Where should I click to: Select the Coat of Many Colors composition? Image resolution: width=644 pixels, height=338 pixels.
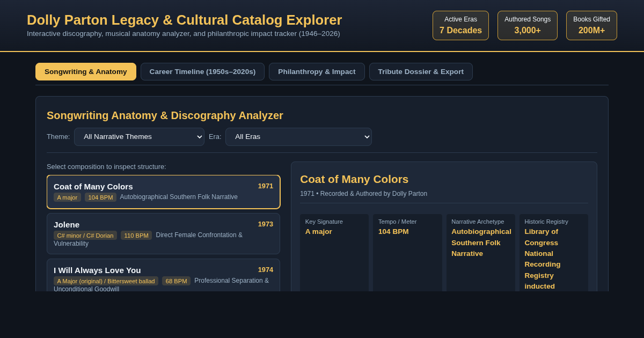point(163,192)
